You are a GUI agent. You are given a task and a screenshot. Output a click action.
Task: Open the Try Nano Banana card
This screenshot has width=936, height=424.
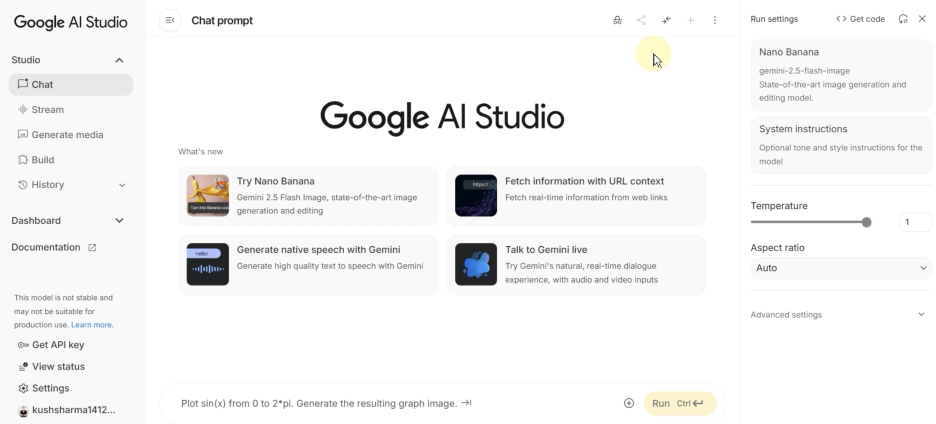308,196
